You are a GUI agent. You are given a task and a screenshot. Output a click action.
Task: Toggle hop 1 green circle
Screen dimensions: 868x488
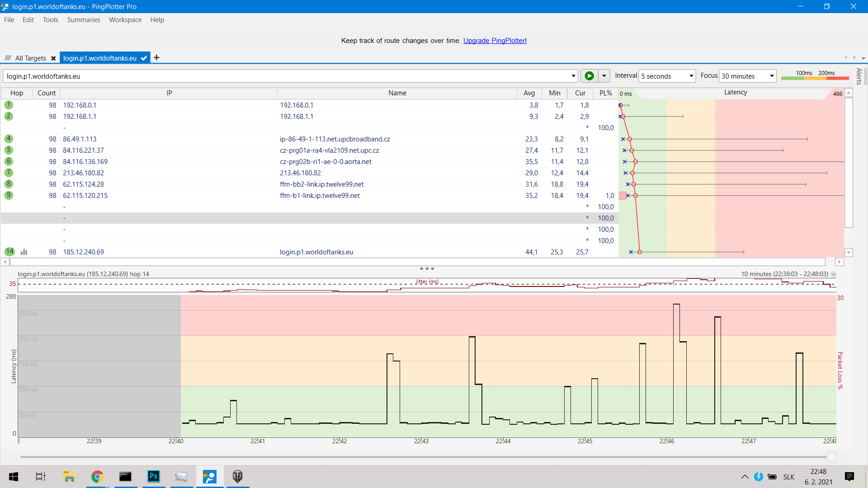coord(9,105)
